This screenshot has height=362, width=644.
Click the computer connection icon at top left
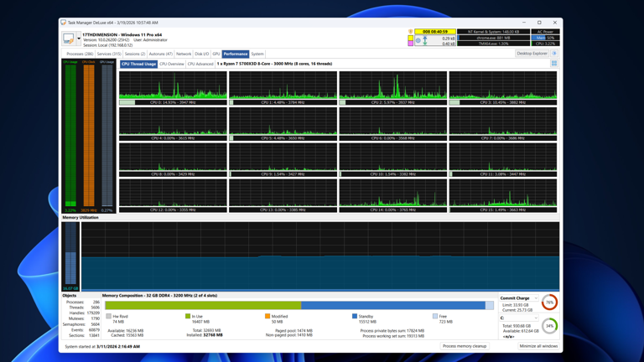click(69, 39)
